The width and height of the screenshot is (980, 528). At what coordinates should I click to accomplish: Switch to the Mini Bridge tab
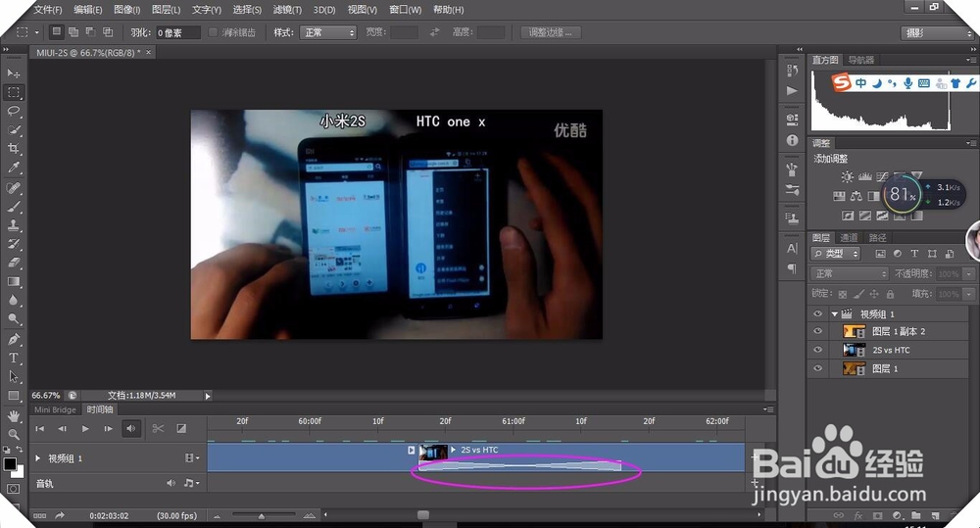coord(55,409)
